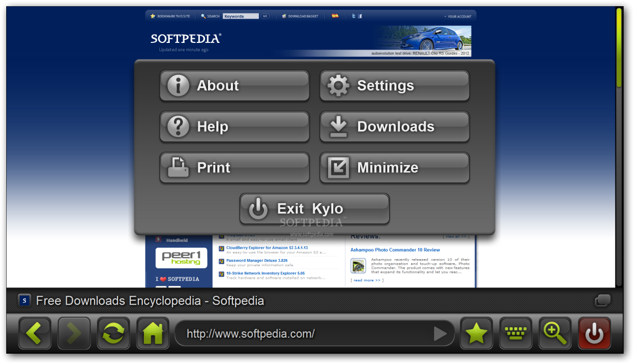Click the Twitter icon in header
The image size is (634, 364).
point(354,16)
